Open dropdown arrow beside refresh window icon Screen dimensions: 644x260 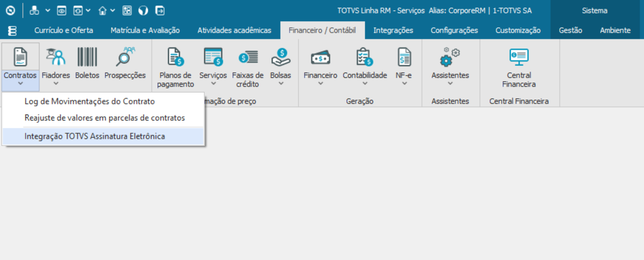pyautogui.click(x=88, y=10)
